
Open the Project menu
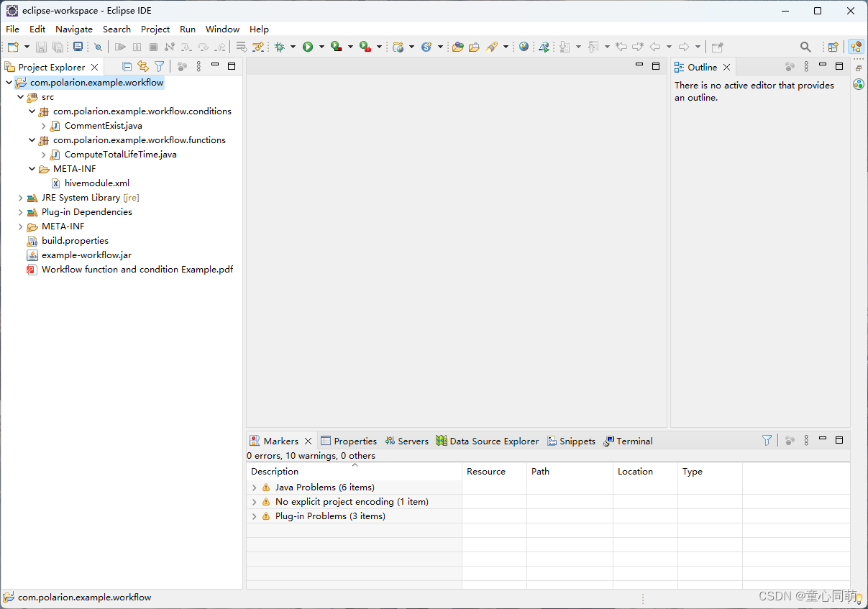[x=155, y=29]
